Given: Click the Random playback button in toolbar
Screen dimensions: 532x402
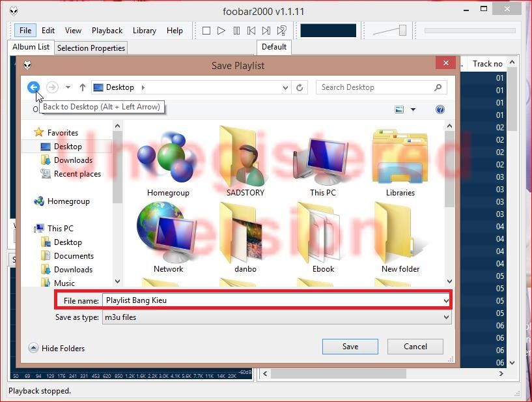Looking at the screenshot, I should [281, 31].
